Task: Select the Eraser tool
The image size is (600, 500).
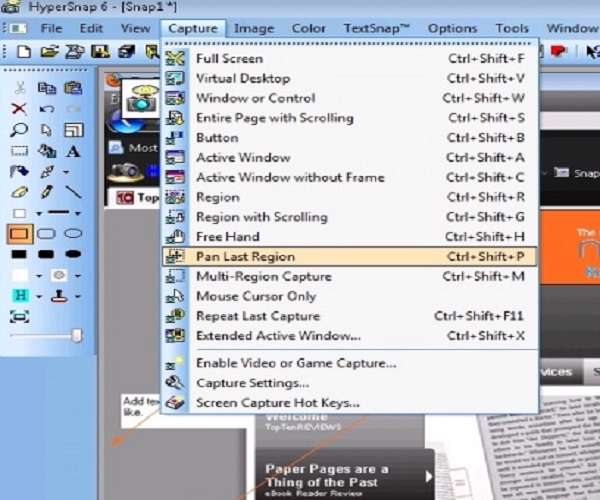Action: (x=20, y=192)
